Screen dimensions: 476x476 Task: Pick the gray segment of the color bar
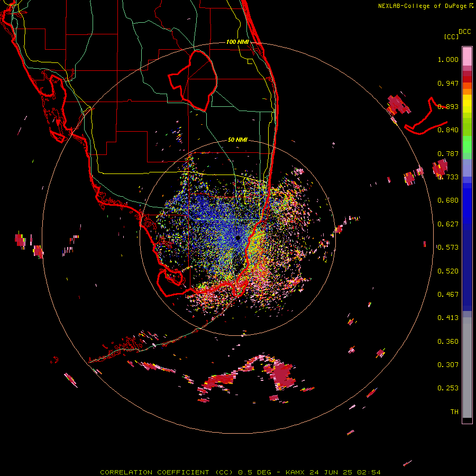(467, 368)
